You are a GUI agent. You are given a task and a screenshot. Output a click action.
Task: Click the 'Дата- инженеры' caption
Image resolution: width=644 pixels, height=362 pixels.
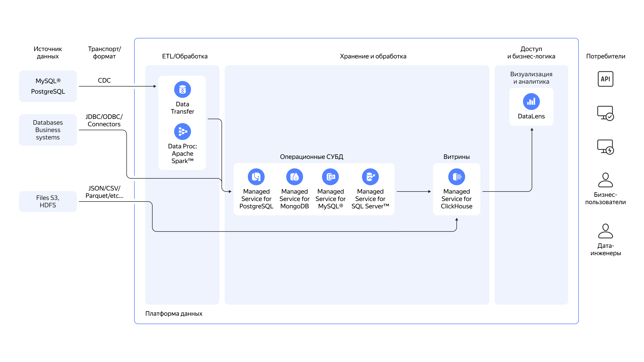pyautogui.click(x=606, y=249)
